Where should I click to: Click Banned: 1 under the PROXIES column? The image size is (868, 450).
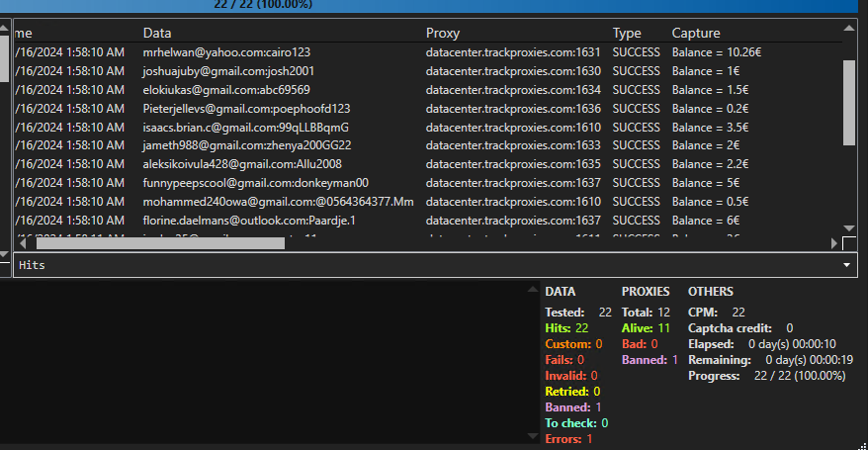(x=650, y=360)
